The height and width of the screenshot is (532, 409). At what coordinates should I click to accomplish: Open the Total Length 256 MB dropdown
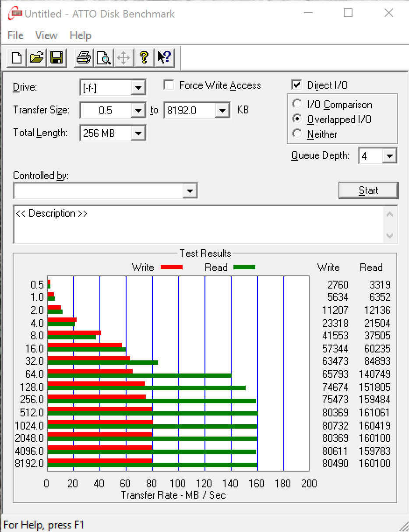(138, 133)
